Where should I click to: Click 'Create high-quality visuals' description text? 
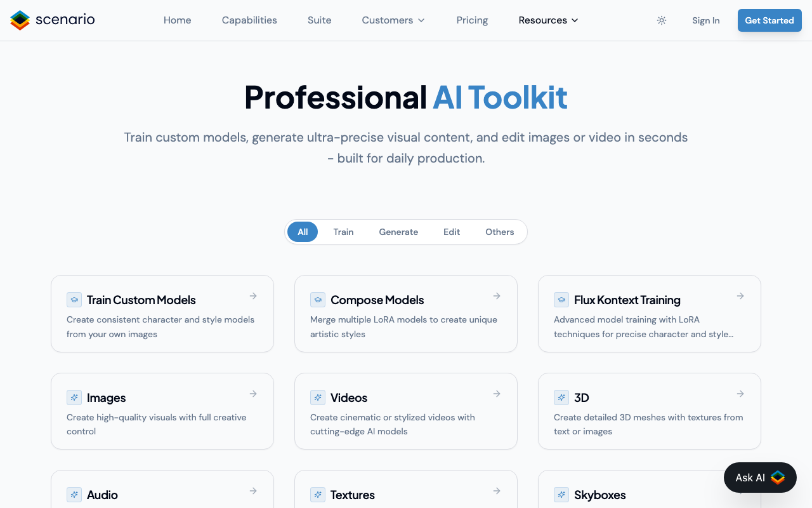pos(156,424)
